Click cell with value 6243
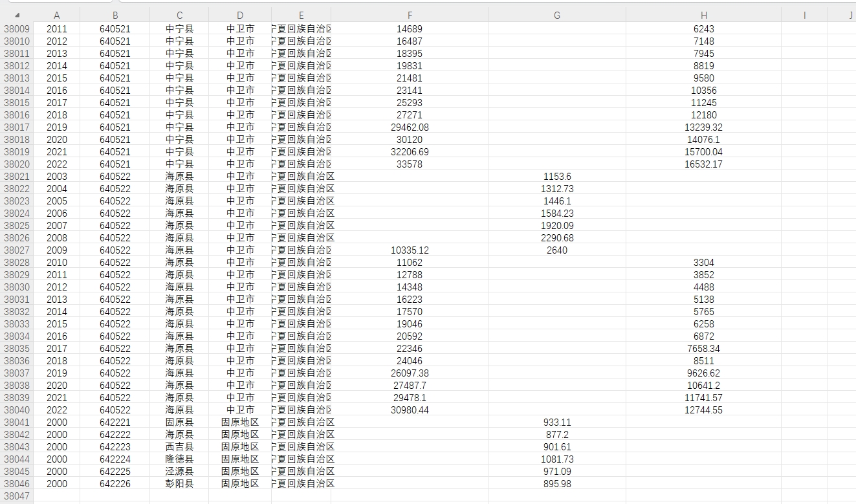856x504 pixels. point(704,28)
